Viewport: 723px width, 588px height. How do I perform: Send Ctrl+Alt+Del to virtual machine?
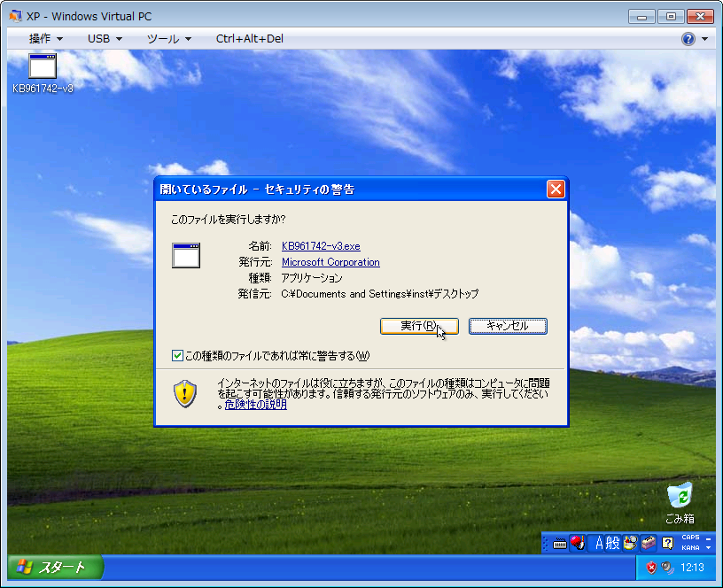(250, 39)
